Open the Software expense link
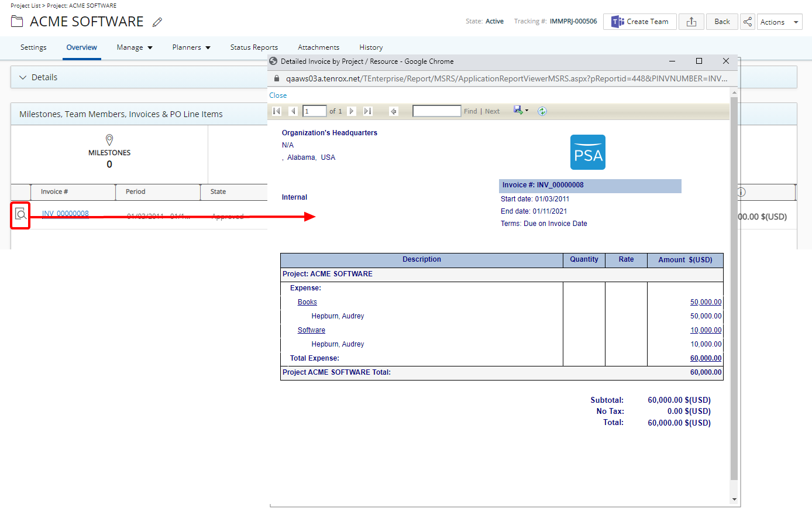This screenshot has height=514, width=812. pos(311,330)
